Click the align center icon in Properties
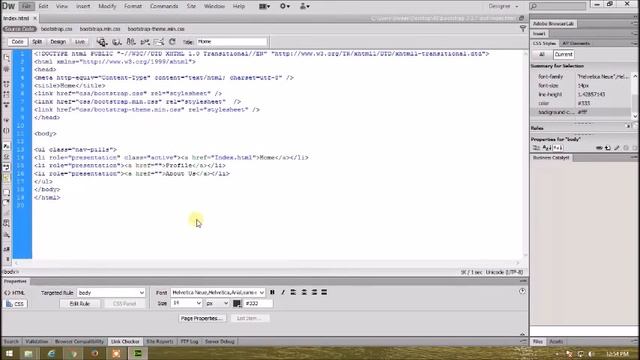 tap(304, 292)
